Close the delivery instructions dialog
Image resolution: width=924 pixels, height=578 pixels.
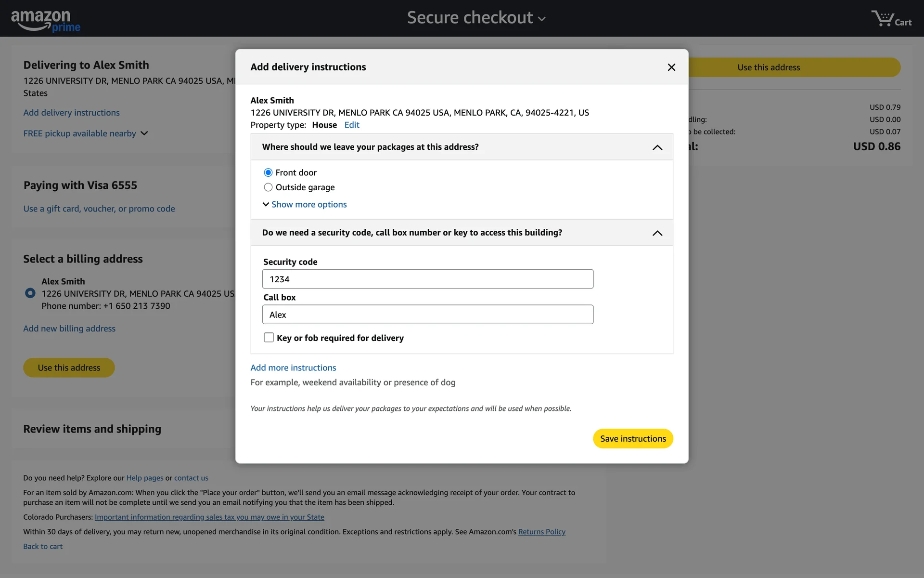671,67
